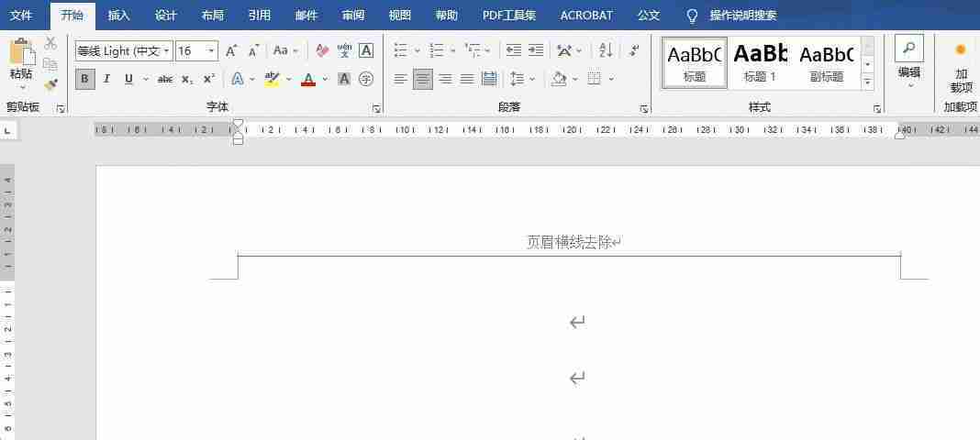980x440 pixels.
Task: Apply paragraph shading with the paint bucket
Action: (560, 79)
